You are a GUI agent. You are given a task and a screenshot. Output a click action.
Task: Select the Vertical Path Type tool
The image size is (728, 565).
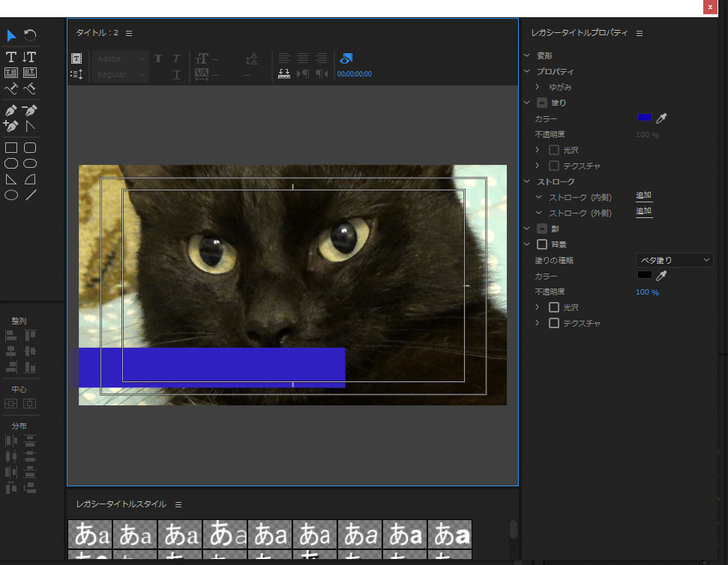30,88
